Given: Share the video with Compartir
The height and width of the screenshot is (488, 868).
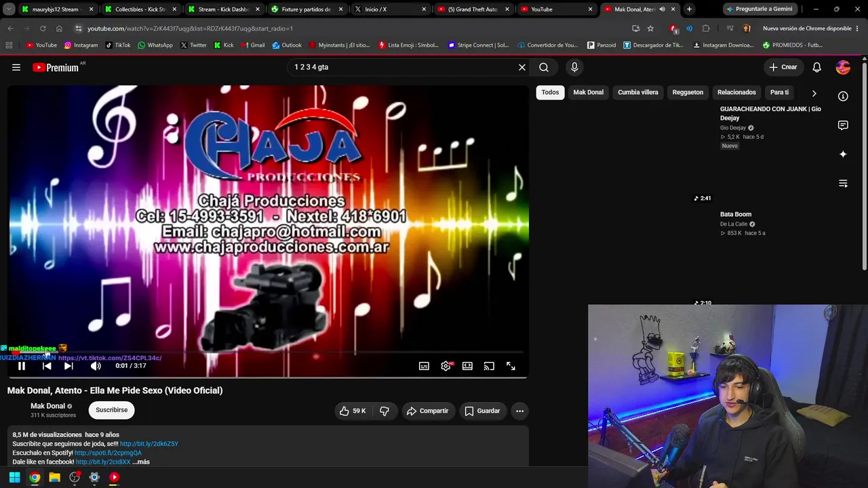Looking at the screenshot, I should [428, 411].
